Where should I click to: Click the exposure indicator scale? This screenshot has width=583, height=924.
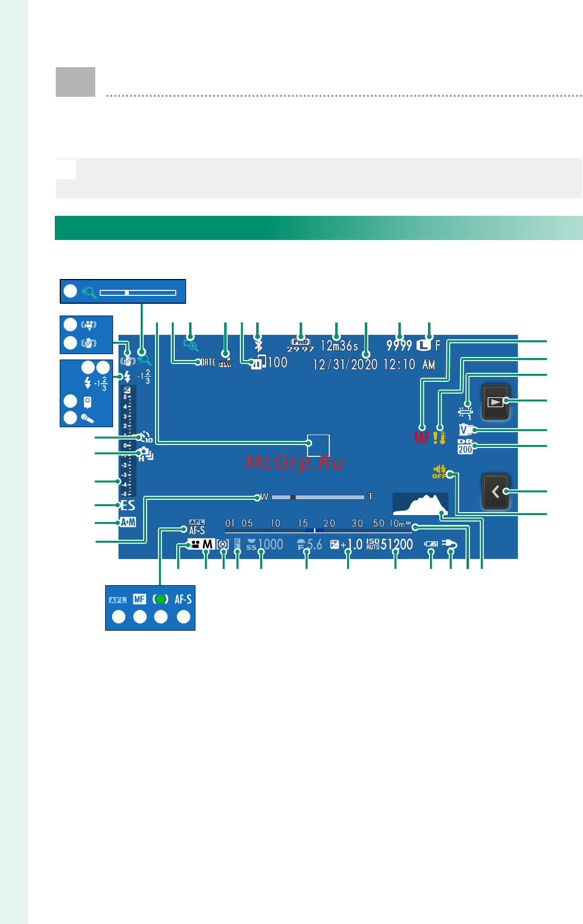pyautogui.click(x=127, y=442)
